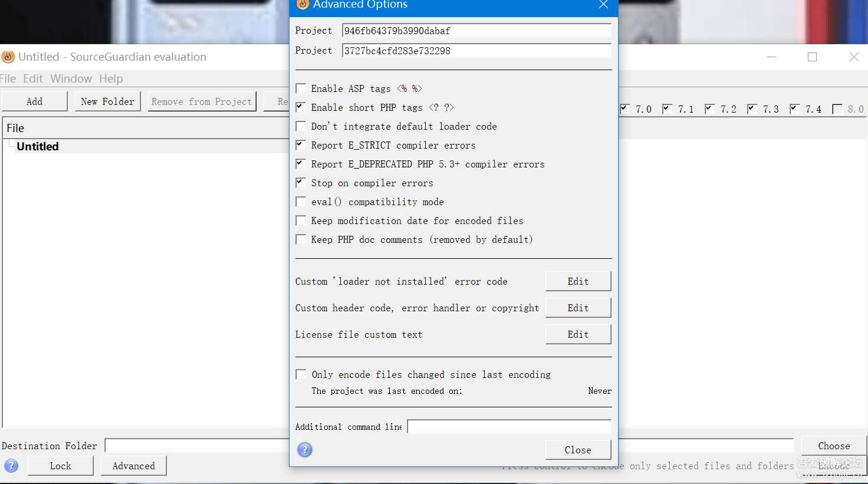
Task: Click the Advanced button
Action: [x=134, y=466]
